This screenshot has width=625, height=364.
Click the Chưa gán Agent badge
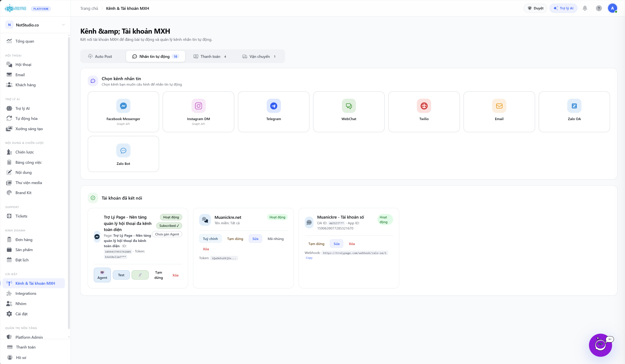[167, 234]
